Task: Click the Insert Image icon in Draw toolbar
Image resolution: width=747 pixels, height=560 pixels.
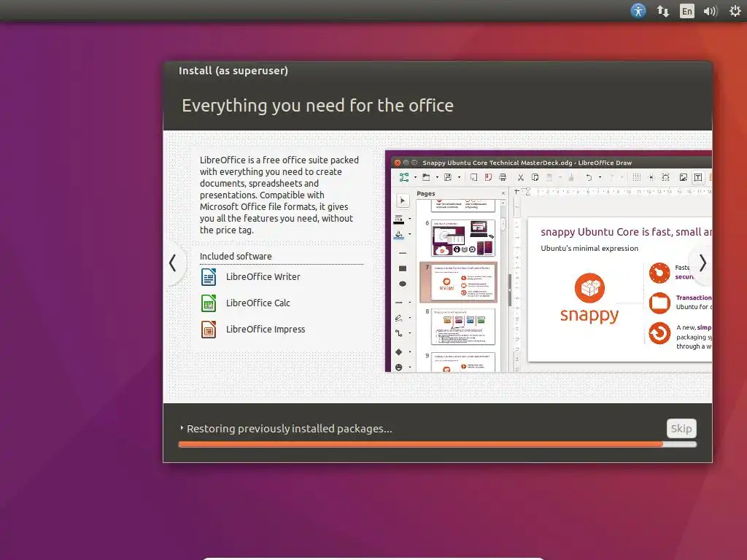Action: pyautogui.click(x=683, y=178)
